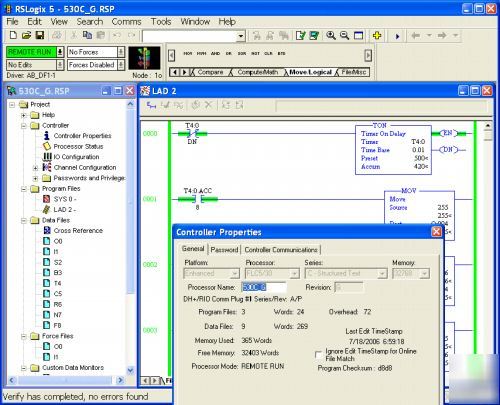This screenshot has height=405, width=500.
Task: Collapse the Data Files folder
Action: point(24,221)
